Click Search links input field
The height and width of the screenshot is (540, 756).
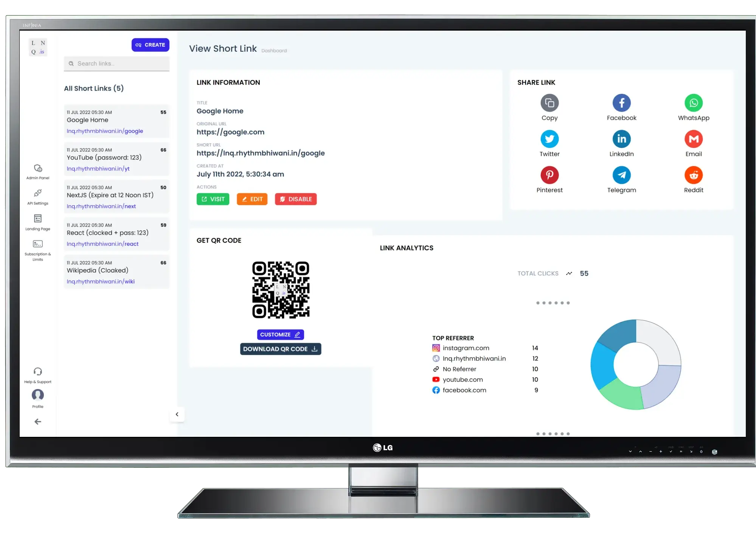click(x=117, y=63)
